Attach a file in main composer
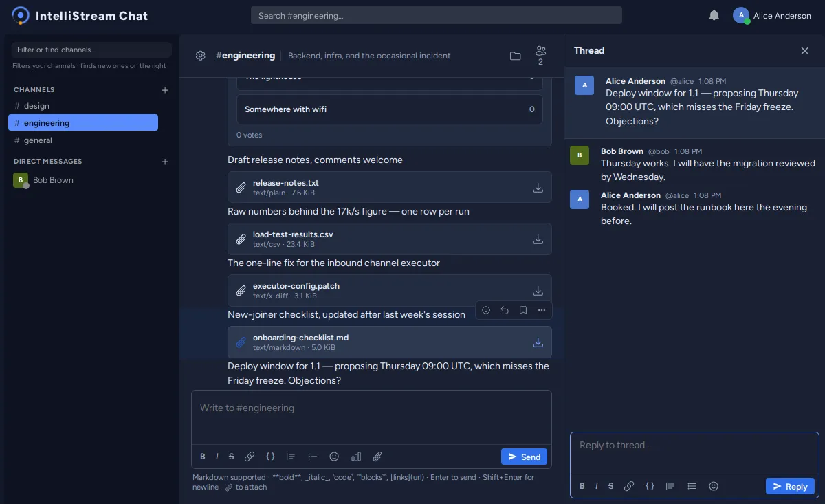The width and height of the screenshot is (825, 504). point(377,457)
